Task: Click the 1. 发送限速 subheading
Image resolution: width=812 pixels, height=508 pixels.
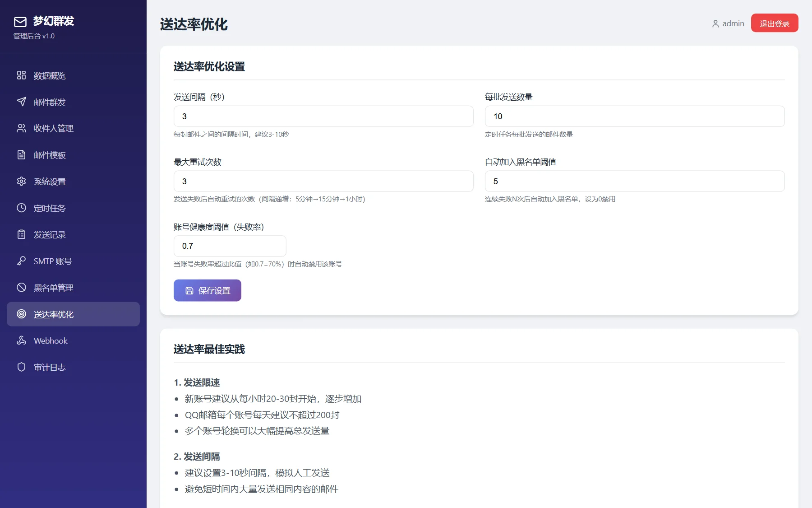Action: click(197, 383)
